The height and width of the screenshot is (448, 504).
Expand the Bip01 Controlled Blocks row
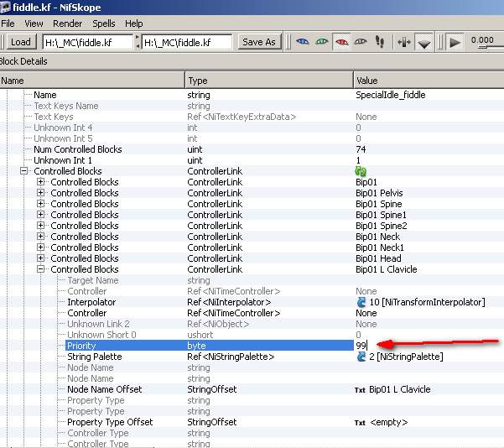pos(40,182)
